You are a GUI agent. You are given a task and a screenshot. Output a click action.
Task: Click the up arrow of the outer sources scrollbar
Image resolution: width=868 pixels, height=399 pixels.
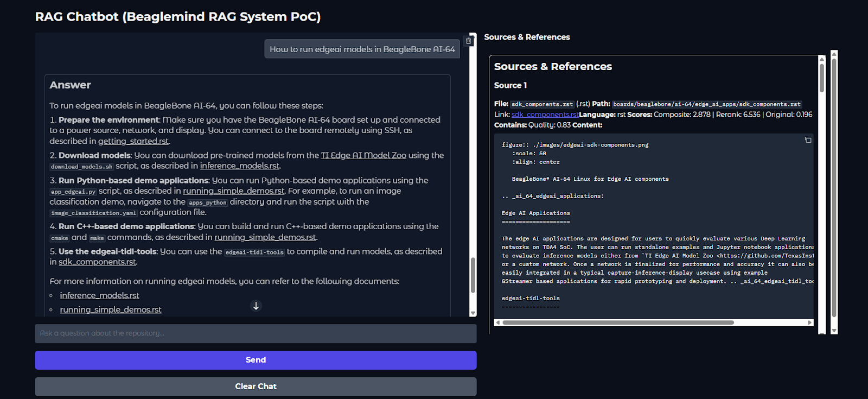[834, 54]
